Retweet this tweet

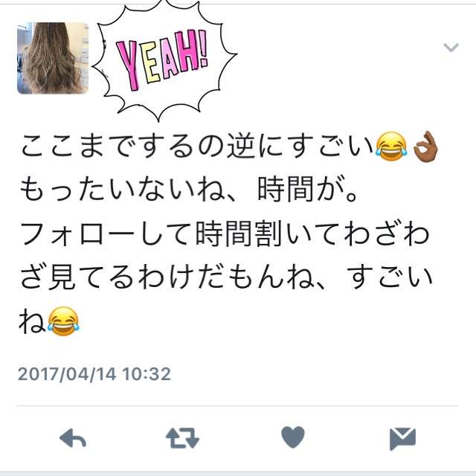pos(182,438)
